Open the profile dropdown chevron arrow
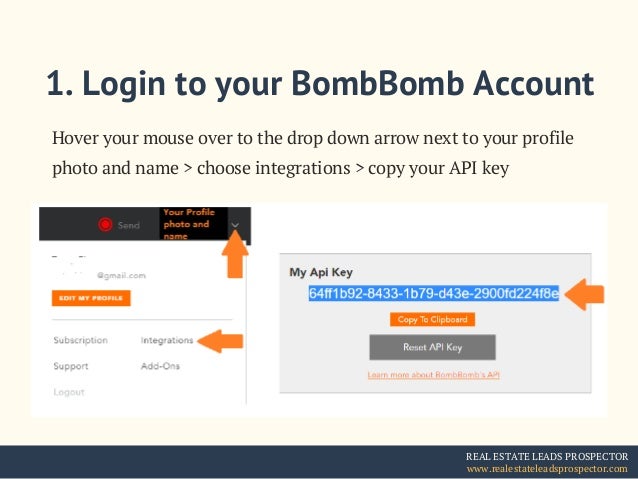The height and width of the screenshot is (479, 638). pyautogui.click(x=235, y=225)
